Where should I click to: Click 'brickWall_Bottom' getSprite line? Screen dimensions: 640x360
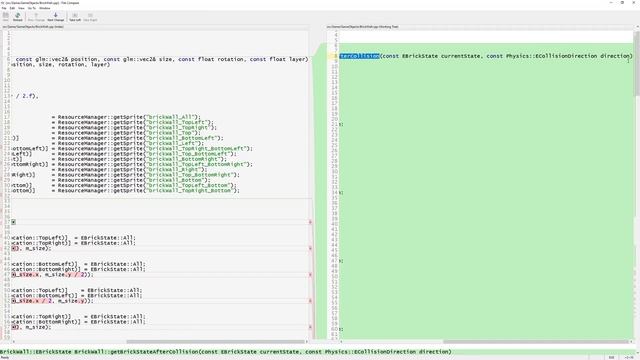point(132,180)
